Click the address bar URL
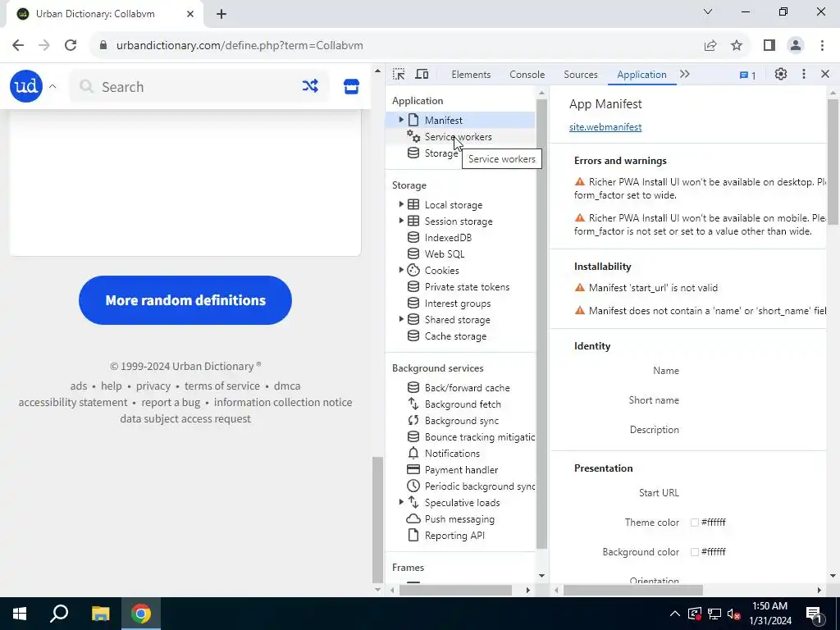 tap(240, 46)
